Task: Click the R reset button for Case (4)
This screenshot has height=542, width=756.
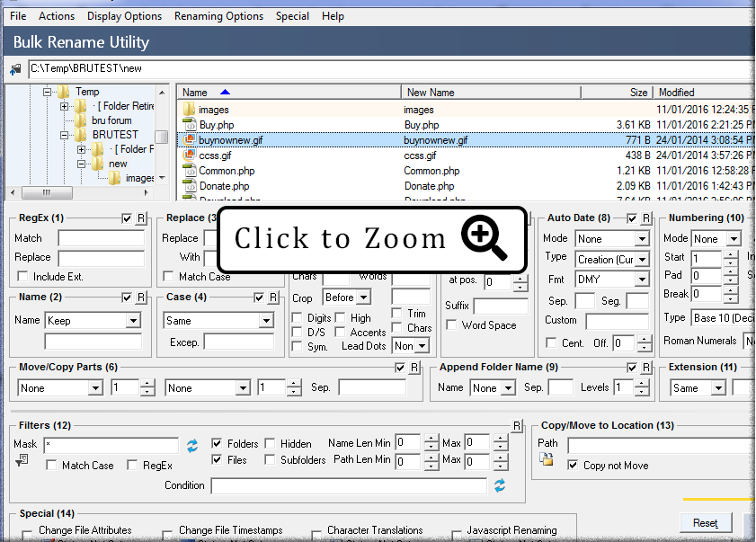Action: pos(273,298)
